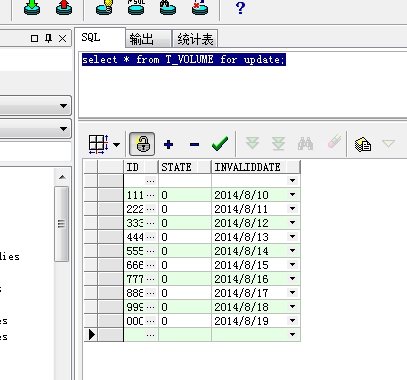Open the date dropdown for 2014/8/13
The image size is (407, 380).
(292, 237)
